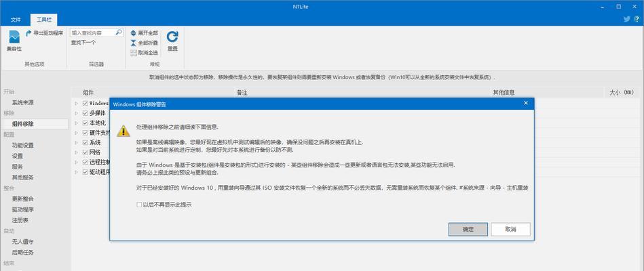Open 驱动程序 under 整合 in the sidebar
The image size is (644, 271).
click(22, 209)
